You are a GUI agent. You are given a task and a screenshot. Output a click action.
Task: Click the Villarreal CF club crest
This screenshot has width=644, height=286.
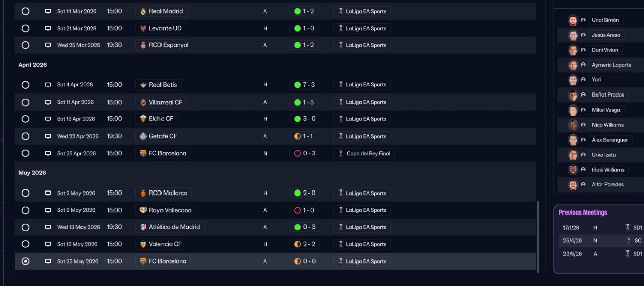pos(143,102)
